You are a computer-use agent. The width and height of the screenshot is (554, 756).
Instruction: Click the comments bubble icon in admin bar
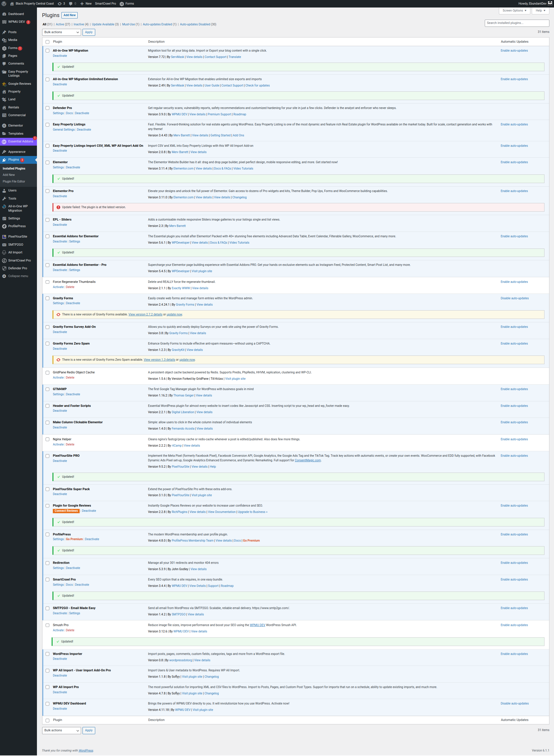pyautogui.click(x=70, y=4)
